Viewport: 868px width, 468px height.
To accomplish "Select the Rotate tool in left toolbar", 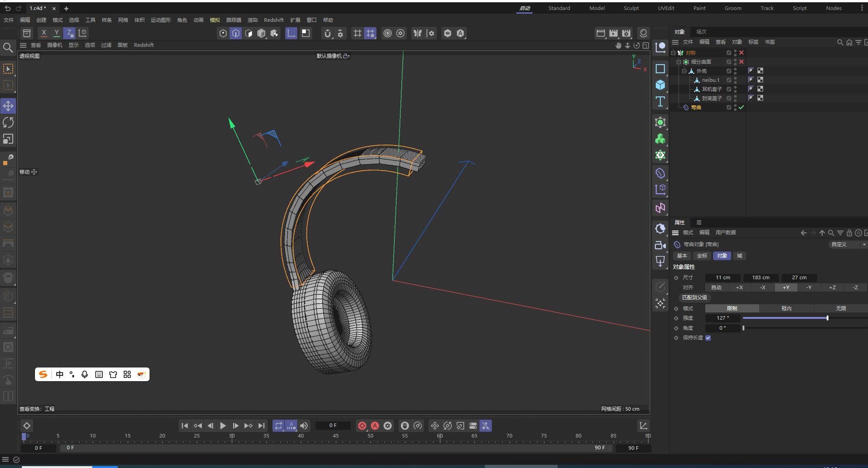I will (x=8, y=122).
